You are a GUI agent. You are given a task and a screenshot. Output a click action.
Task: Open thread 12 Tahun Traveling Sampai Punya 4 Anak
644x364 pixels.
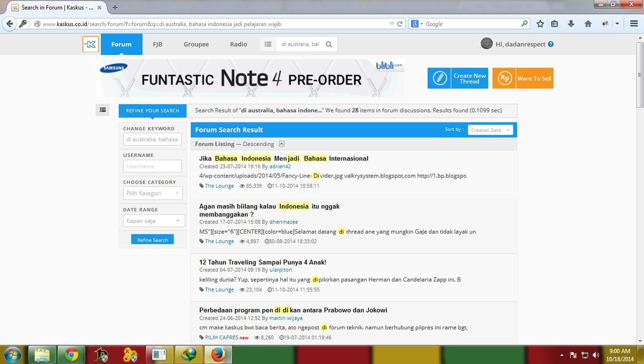point(263,262)
